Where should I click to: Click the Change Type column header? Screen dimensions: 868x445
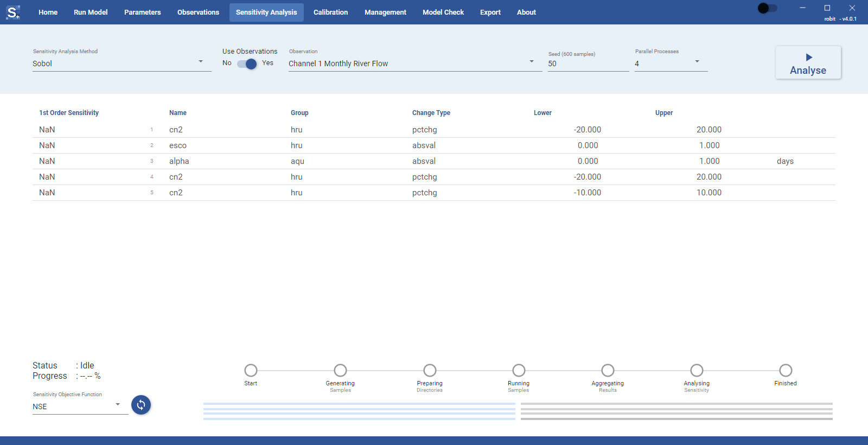431,113
